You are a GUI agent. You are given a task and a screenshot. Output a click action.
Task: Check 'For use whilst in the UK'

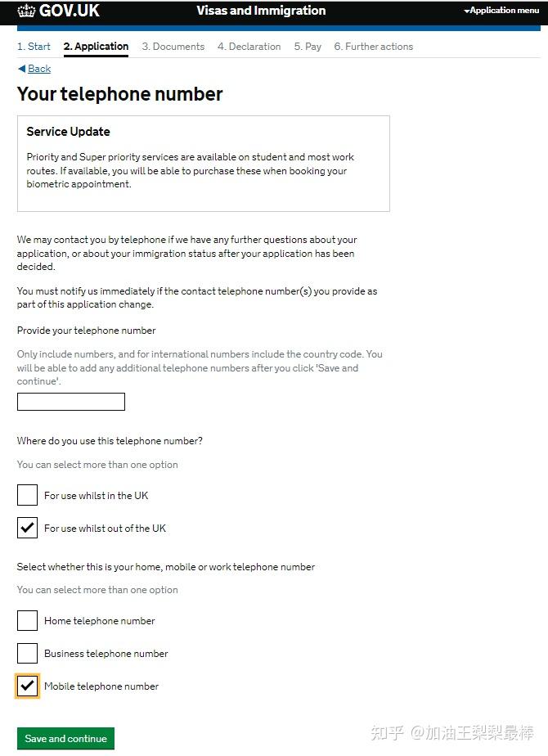[28, 495]
